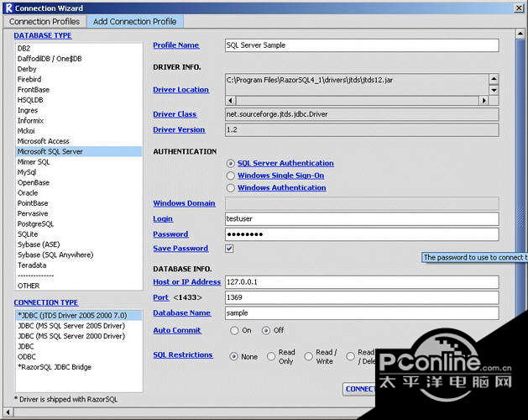Select Oracle database type
This screenshot has width=528, height=420.
(x=79, y=193)
